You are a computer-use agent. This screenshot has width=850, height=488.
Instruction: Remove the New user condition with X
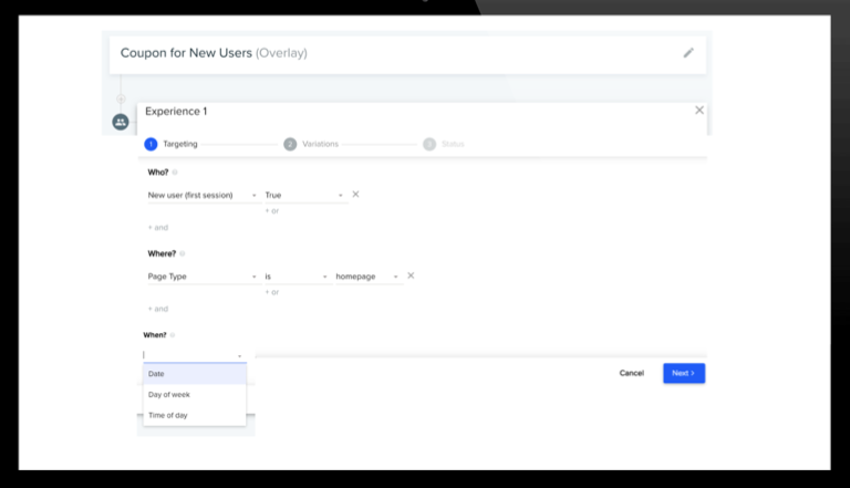pyautogui.click(x=355, y=195)
